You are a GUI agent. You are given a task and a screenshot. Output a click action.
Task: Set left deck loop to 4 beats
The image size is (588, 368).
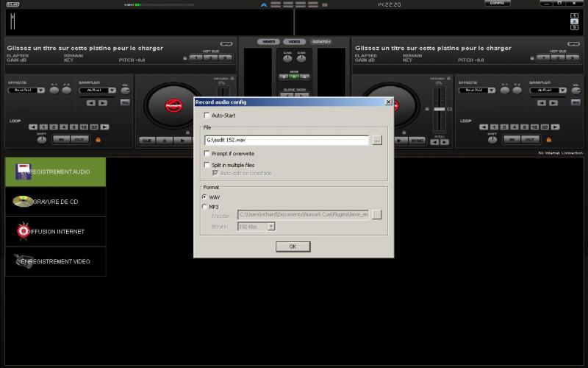tap(64, 127)
